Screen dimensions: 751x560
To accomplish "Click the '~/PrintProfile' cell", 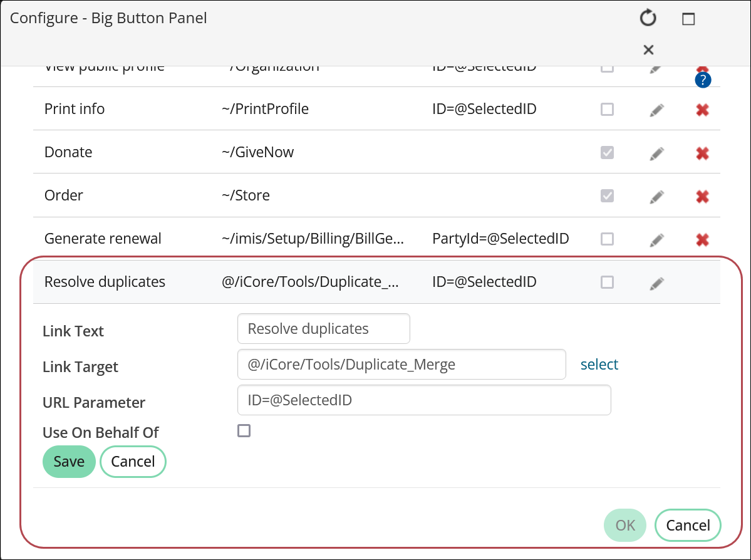I will click(265, 109).
